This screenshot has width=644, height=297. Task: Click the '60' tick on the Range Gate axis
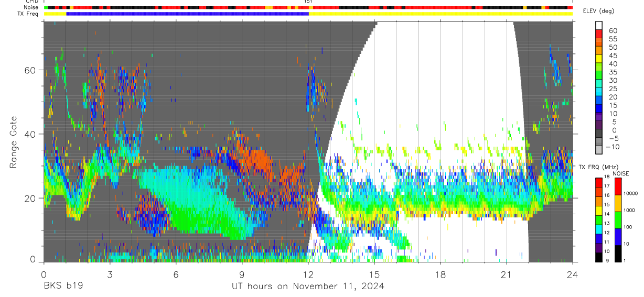30,70
